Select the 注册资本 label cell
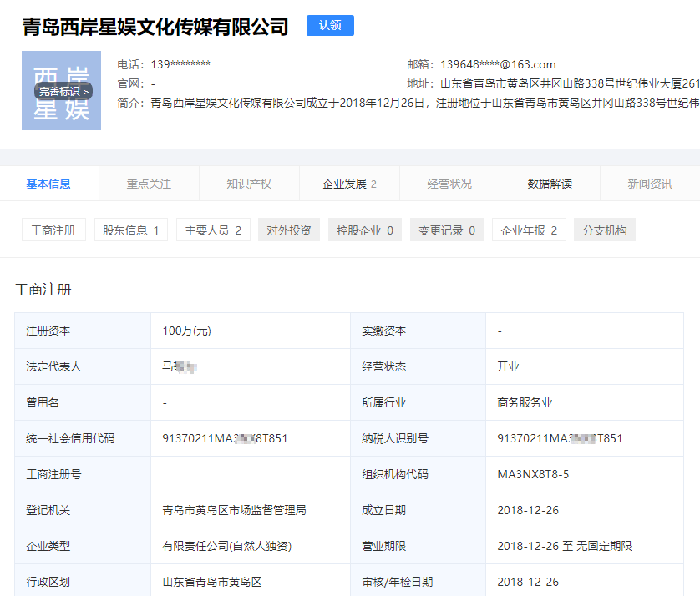This screenshot has height=596, width=700. [83, 331]
